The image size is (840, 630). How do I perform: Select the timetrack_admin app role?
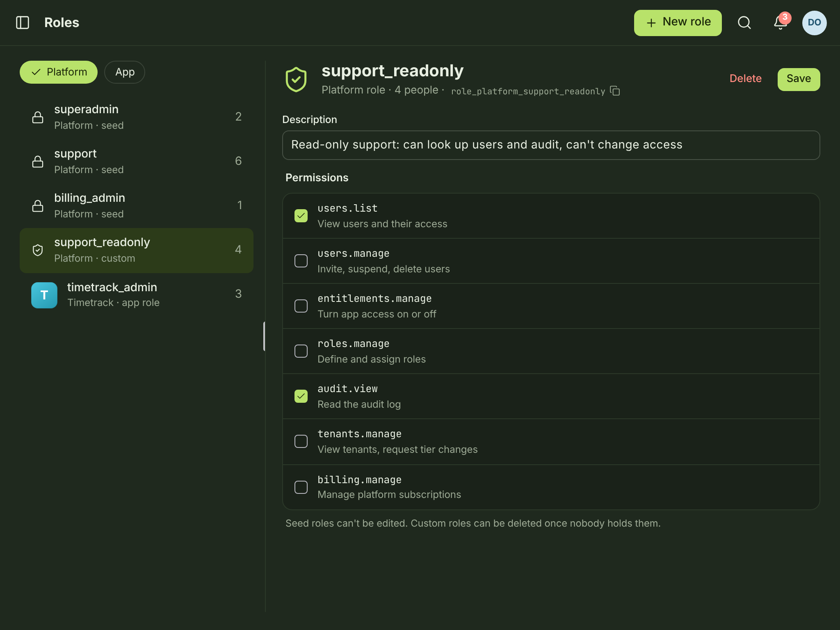[137, 295]
